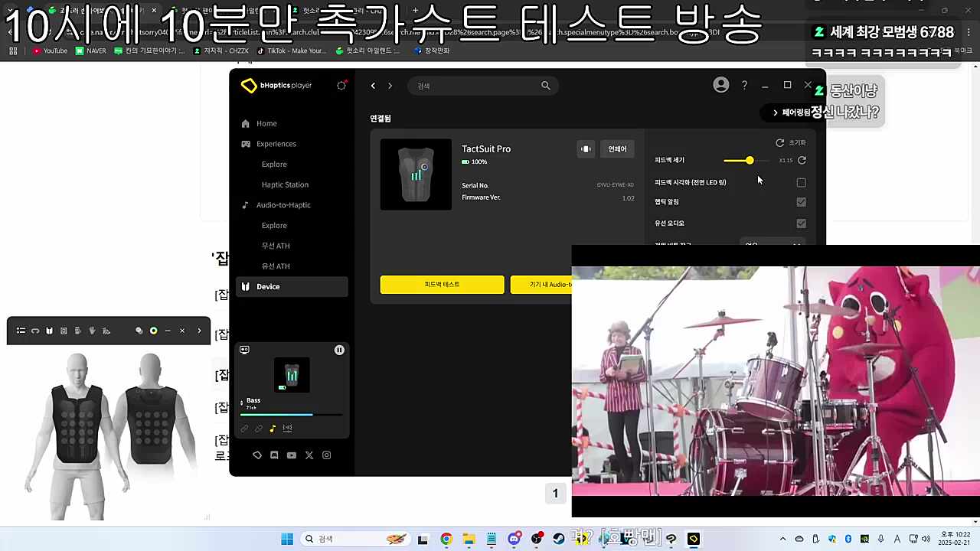This screenshot has width=980, height=551.
Task: Adjust the 피드백 세기 intensity slider
Action: pos(746,160)
